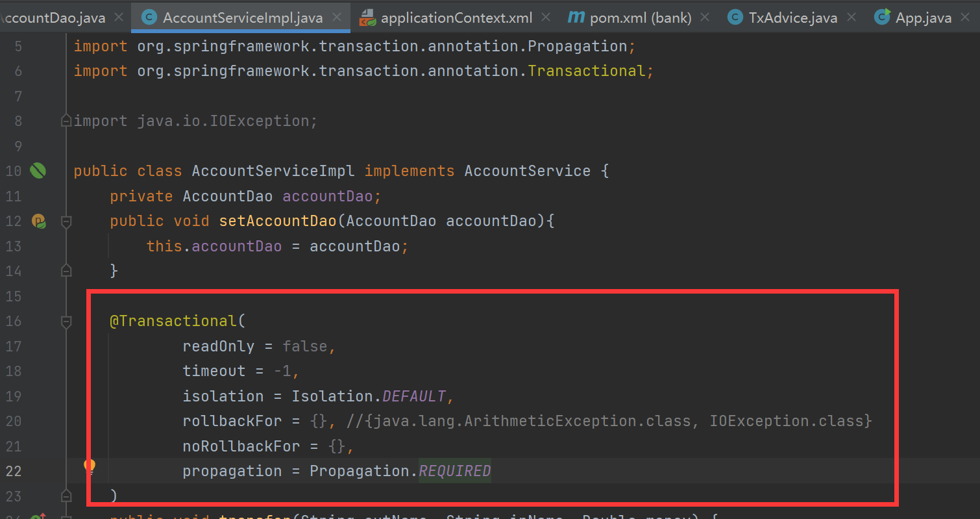
Task: Click the Propagation import on line 5
Action: [x=578, y=46]
